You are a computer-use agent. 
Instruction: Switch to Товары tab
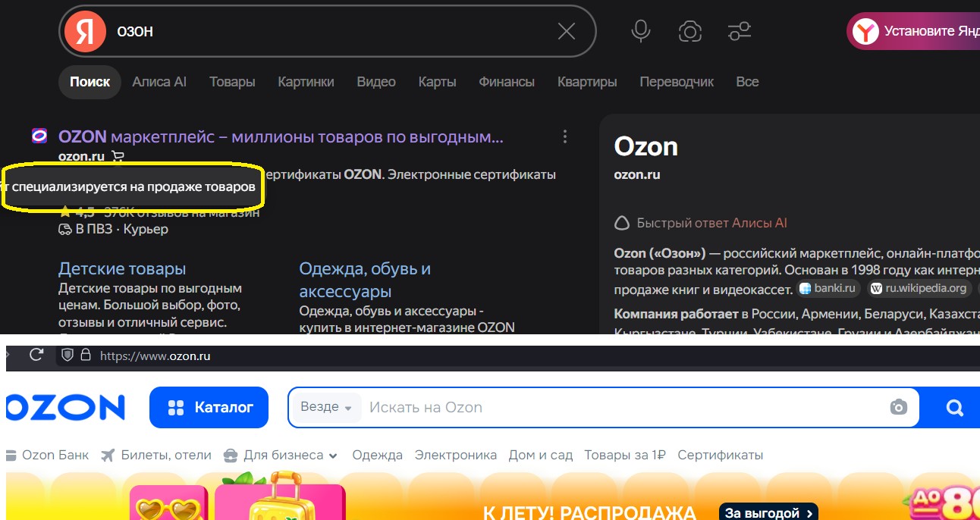pyautogui.click(x=232, y=82)
